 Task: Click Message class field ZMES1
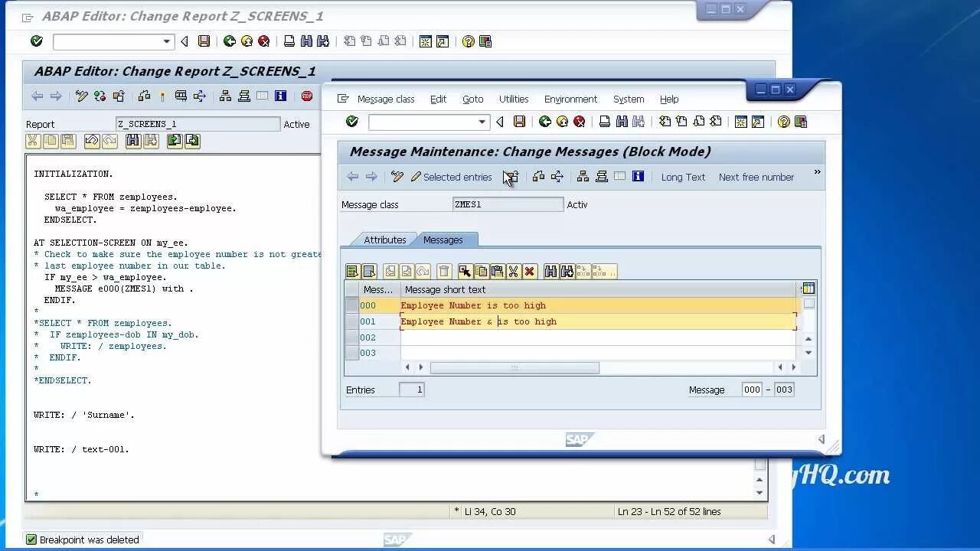coord(508,204)
